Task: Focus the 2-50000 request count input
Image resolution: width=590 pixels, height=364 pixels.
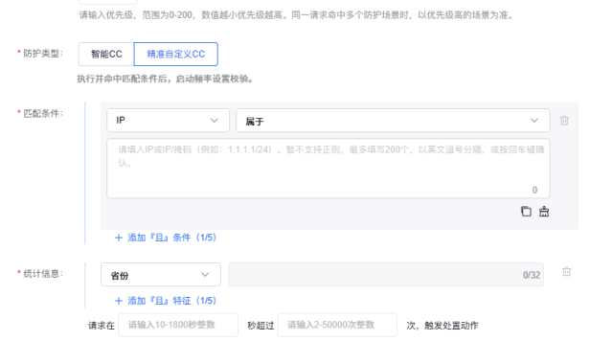Action: [337, 325]
